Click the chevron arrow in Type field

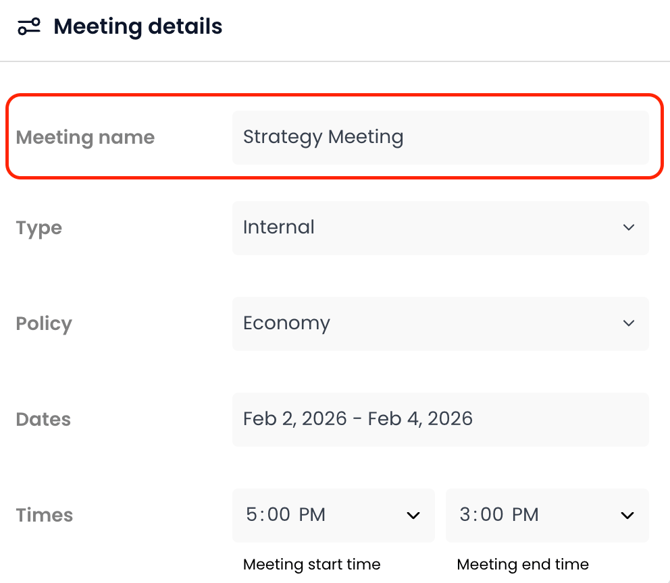tap(628, 227)
